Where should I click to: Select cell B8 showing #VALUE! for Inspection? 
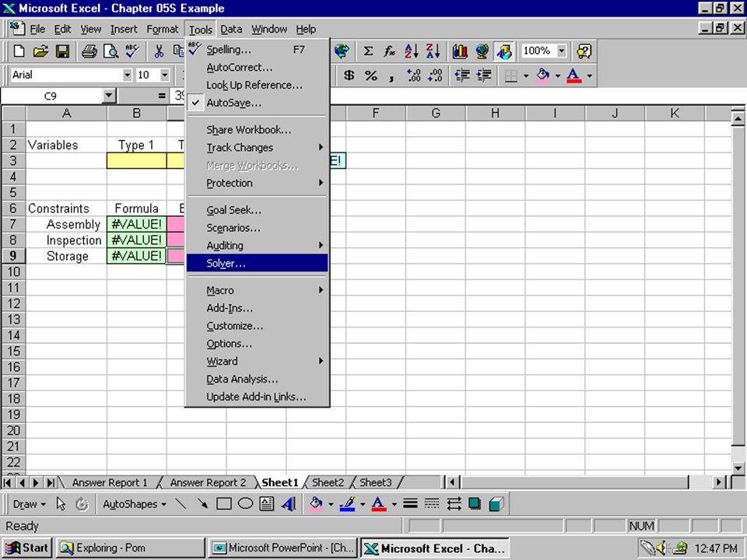[x=137, y=240]
